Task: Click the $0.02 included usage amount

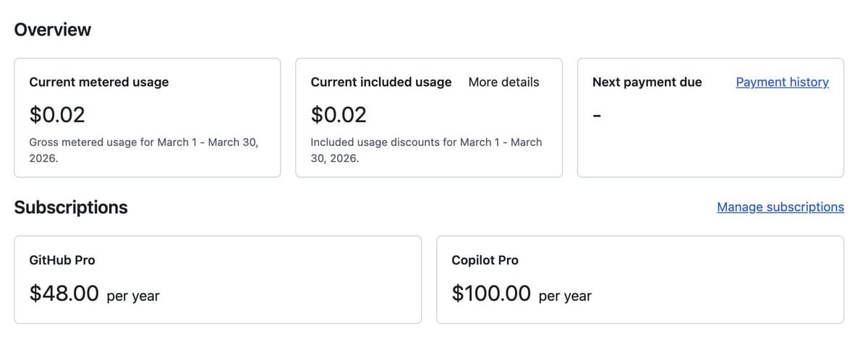Action: pos(339,115)
